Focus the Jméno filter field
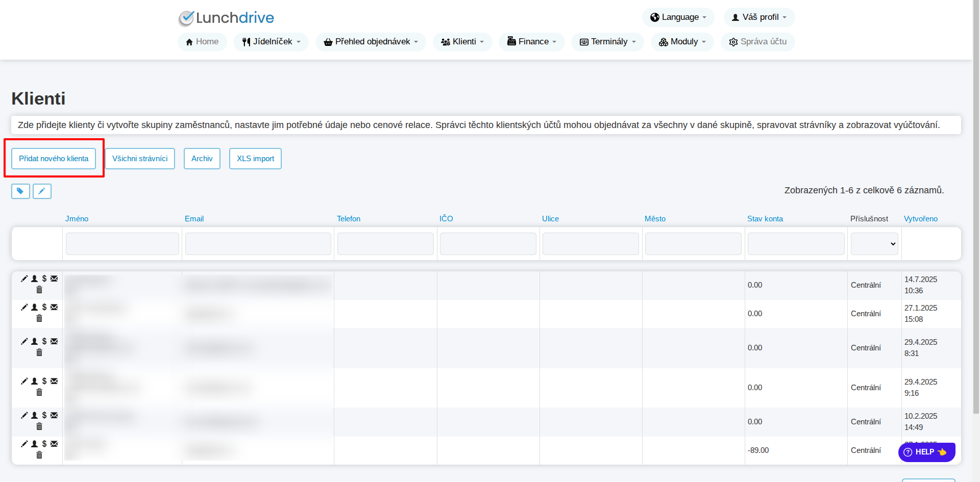The image size is (980, 482). 122,244
